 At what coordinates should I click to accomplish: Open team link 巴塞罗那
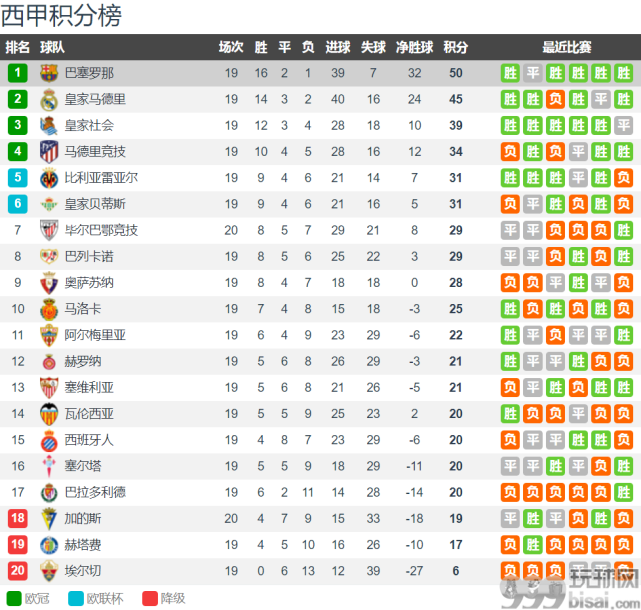tap(89, 73)
